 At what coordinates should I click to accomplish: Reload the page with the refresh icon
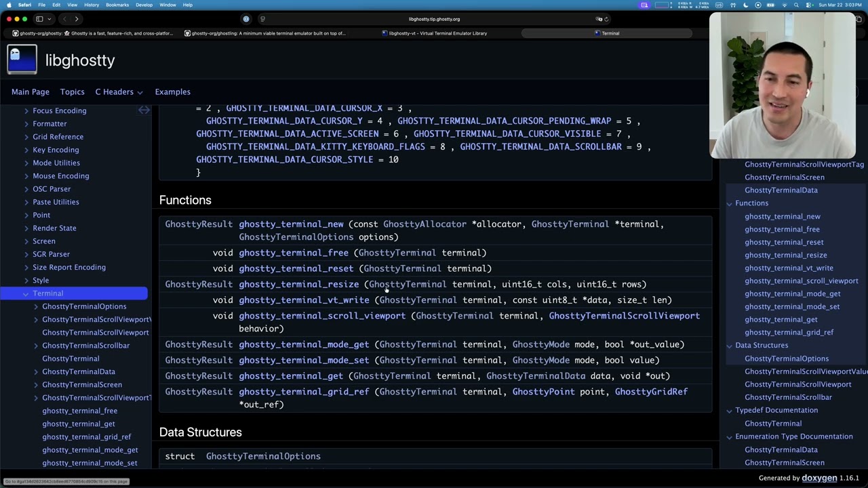(606, 19)
